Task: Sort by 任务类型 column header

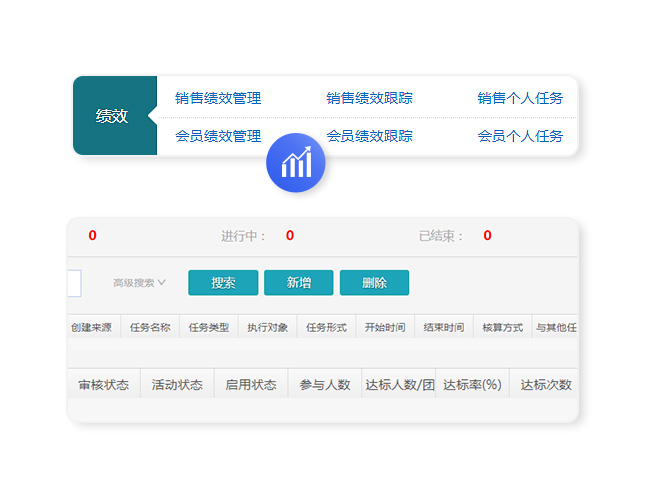Action: tap(209, 327)
